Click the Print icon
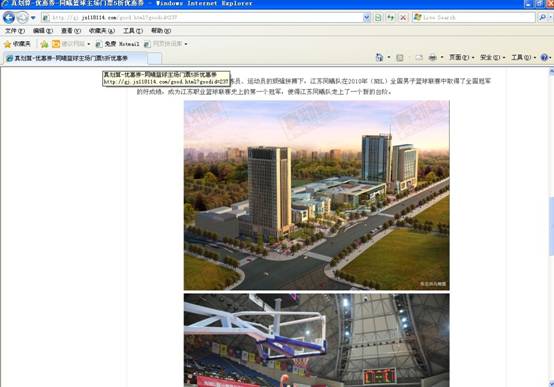 tap(432, 57)
